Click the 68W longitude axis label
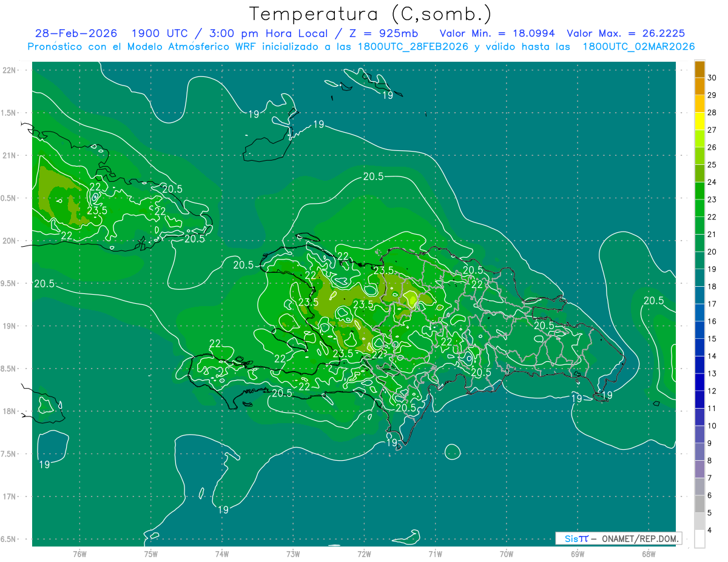 [x=648, y=554]
